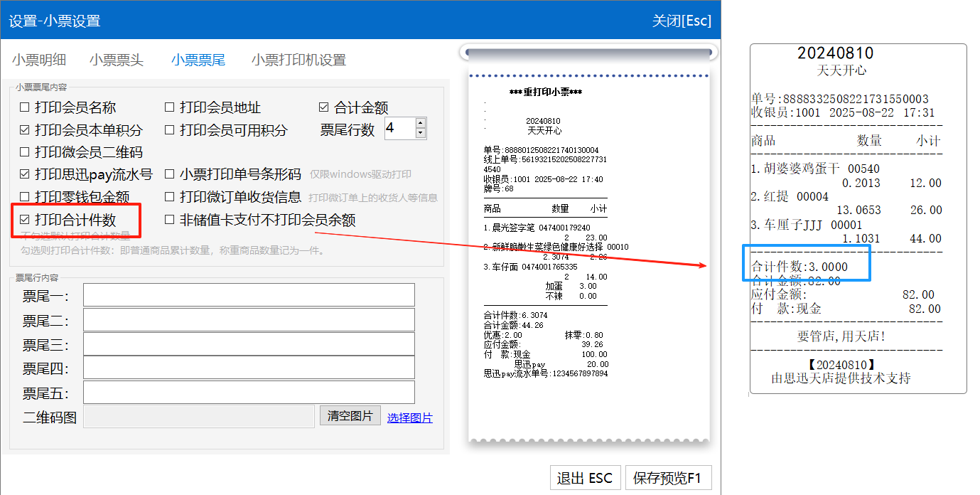Uncheck 打印合计件数 option
980x495 pixels.
[x=25, y=220]
